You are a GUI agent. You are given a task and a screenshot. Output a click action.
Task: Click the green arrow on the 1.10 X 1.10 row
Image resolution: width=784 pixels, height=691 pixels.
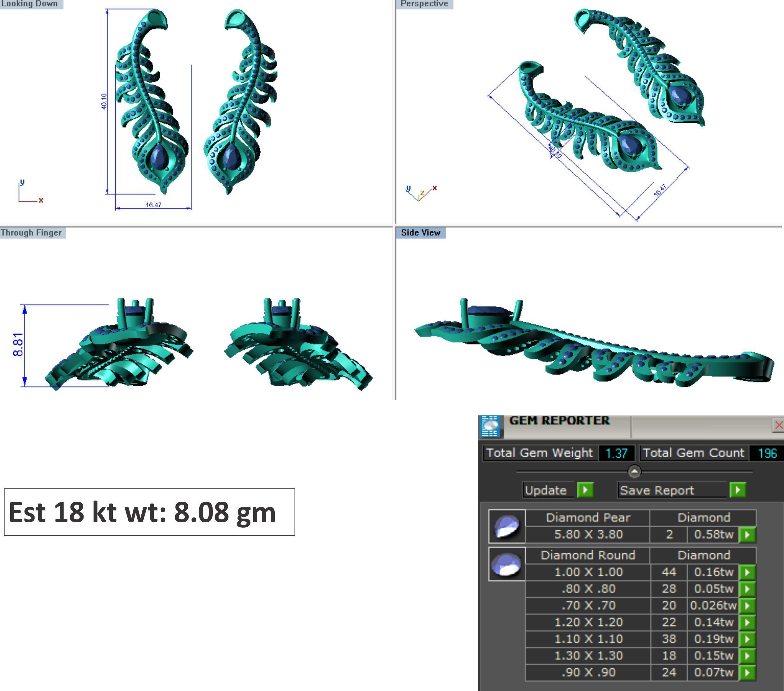(x=748, y=639)
